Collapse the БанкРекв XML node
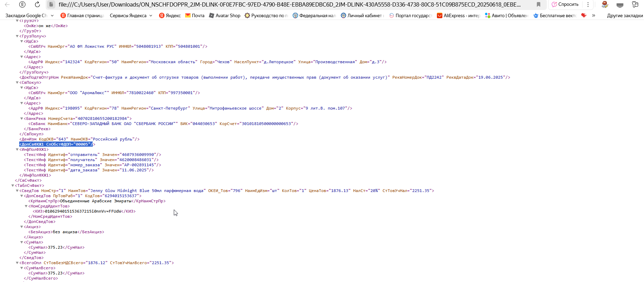Viewport: 644px width, 282px height. click(x=22, y=119)
